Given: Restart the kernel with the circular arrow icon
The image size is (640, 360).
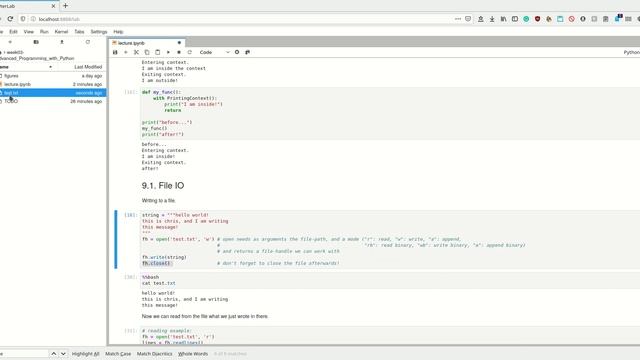Looking at the screenshot, I should click(x=189, y=52).
